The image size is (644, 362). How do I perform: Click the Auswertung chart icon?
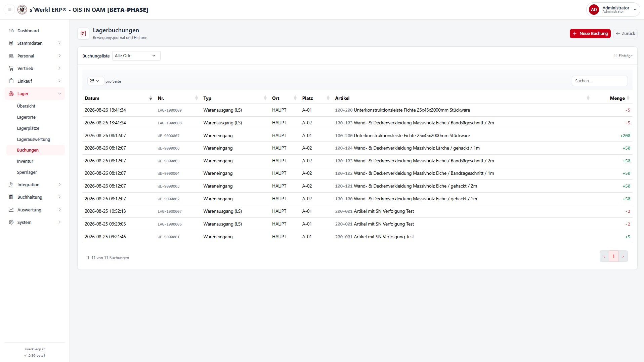pyautogui.click(x=11, y=210)
